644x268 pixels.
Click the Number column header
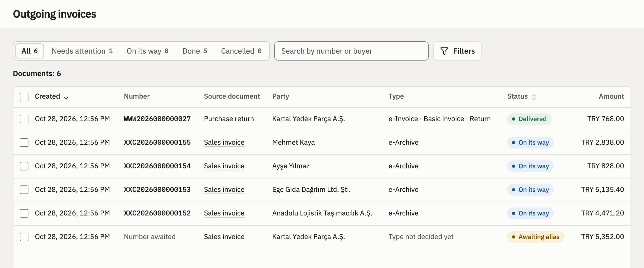coord(137,96)
